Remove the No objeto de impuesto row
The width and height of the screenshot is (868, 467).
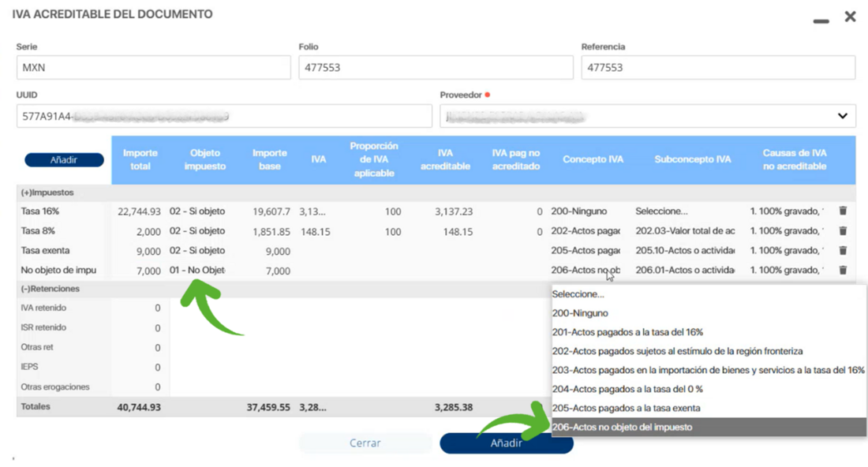tap(843, 271)
